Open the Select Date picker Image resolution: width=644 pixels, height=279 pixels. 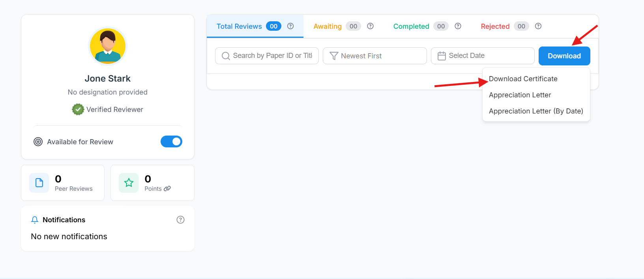[483, 56]
